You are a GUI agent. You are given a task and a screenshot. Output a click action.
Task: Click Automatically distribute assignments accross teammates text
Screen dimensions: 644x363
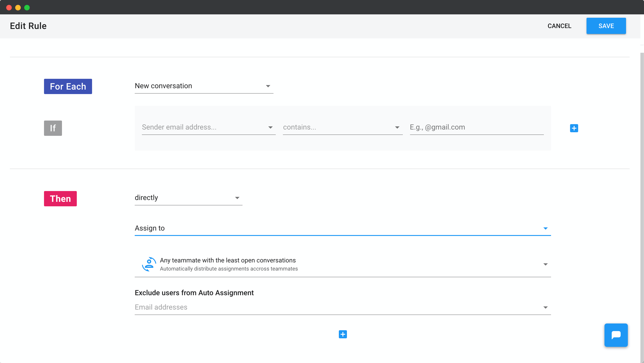pyautogui.click(x=229, y=268)
